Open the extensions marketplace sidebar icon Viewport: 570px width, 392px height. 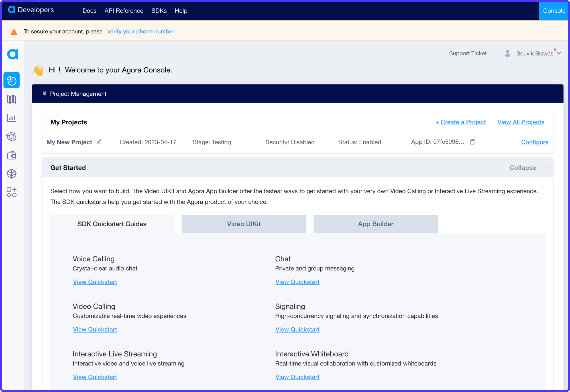(12, 192)
